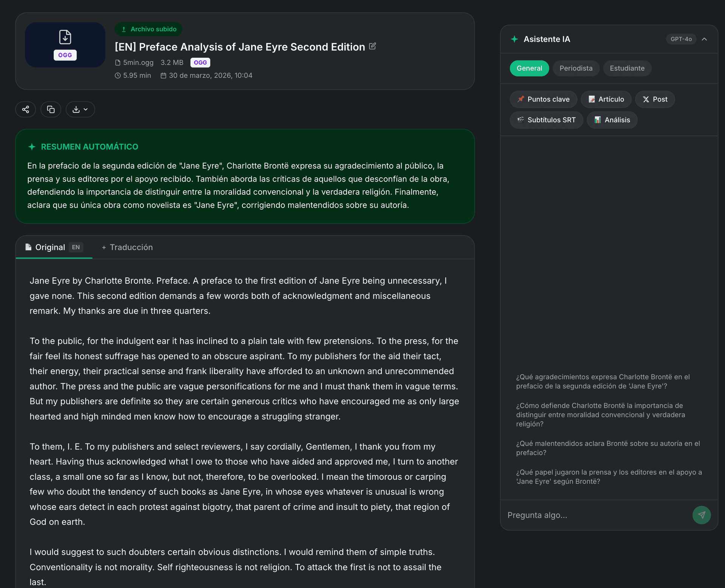This screenshot has height=588, width=725.
Task: Send a message with the paper-plane icon
Action: pyautogui.click(x=702, y=515)
